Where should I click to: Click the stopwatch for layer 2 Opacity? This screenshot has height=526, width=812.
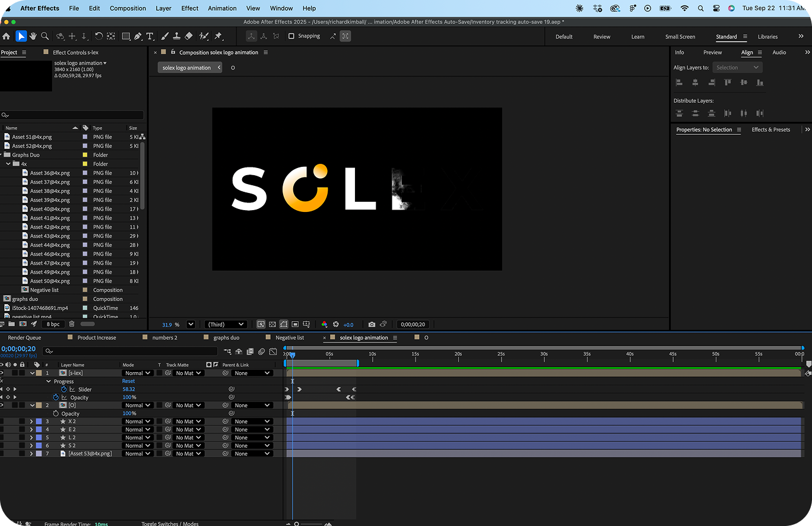point(56,414)
